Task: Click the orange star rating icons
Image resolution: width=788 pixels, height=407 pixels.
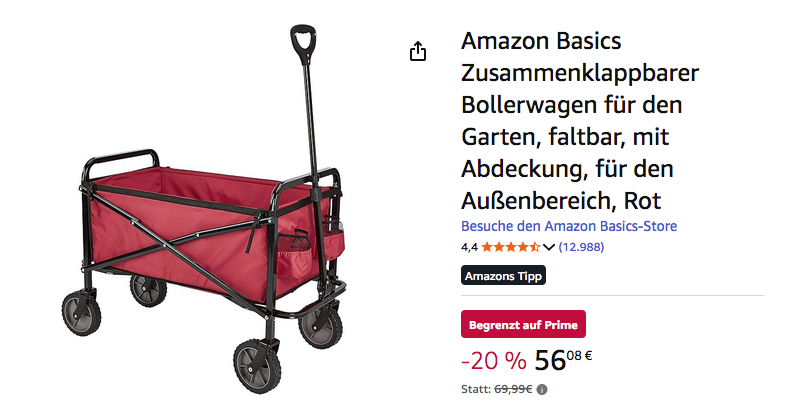Action: [511, 247]
